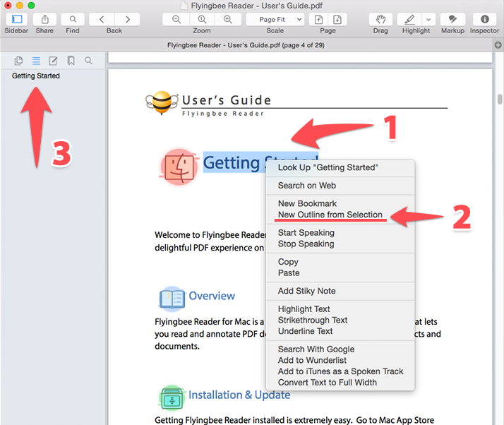Screen dimensions: 504x425
Task: Open the Page Fit scale dropdown
Action: click(275, 20)
